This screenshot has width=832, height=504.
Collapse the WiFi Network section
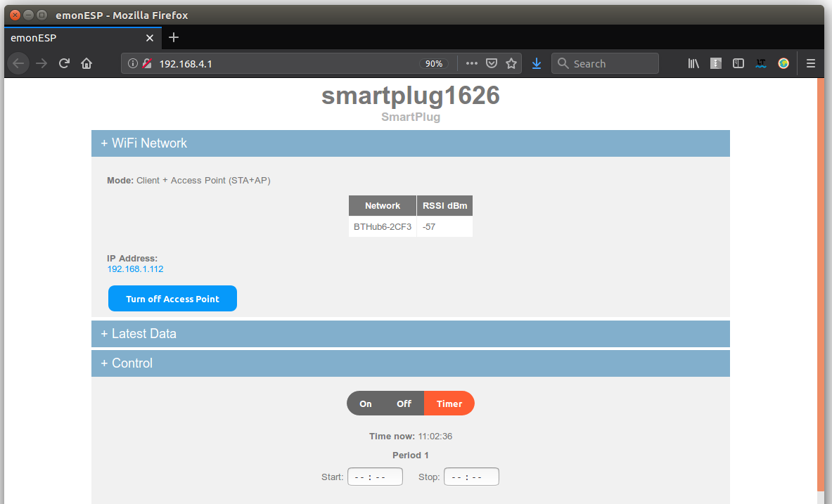411,143
